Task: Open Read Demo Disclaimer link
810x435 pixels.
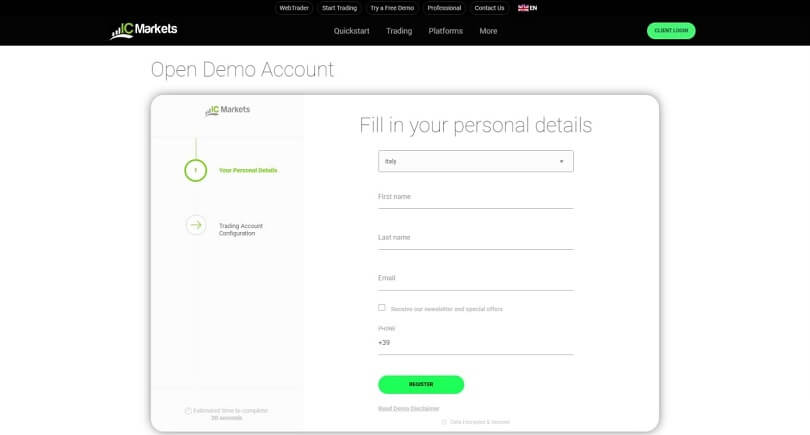Action: pos(409,409)
